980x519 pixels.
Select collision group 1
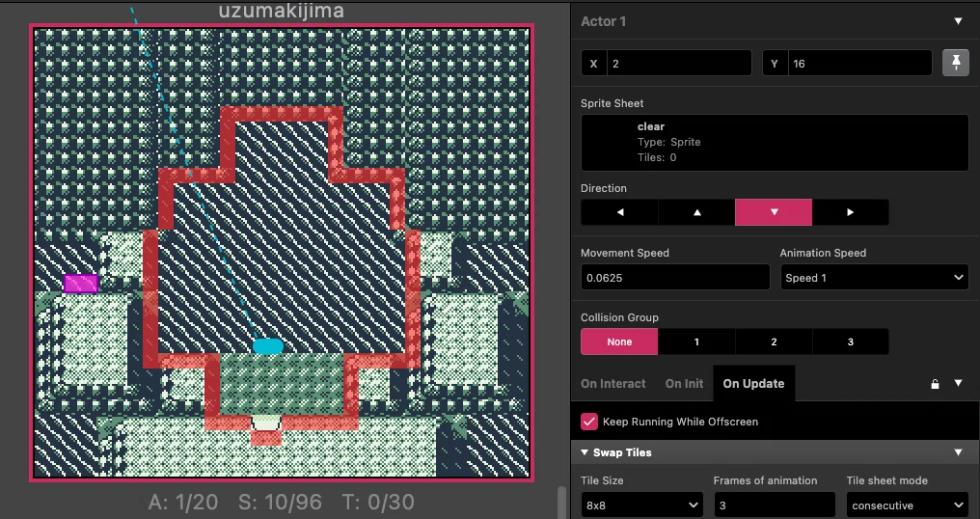pyautogui.click(x=696, y=341)
